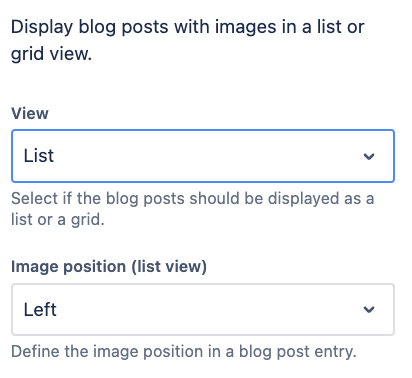Open the Image position dropdown showing Left
Viewport: 412px width, 378px height.
click(203, 309)
